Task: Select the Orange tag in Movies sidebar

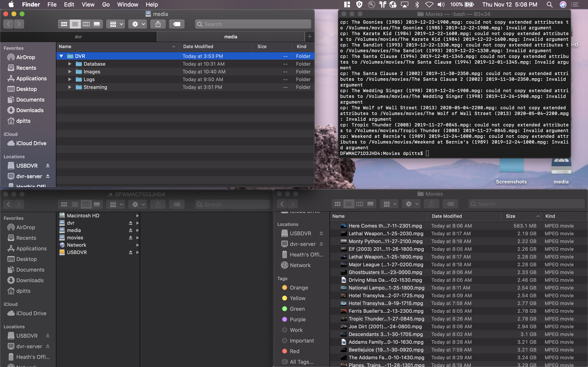Action: [x=299, y=288]
